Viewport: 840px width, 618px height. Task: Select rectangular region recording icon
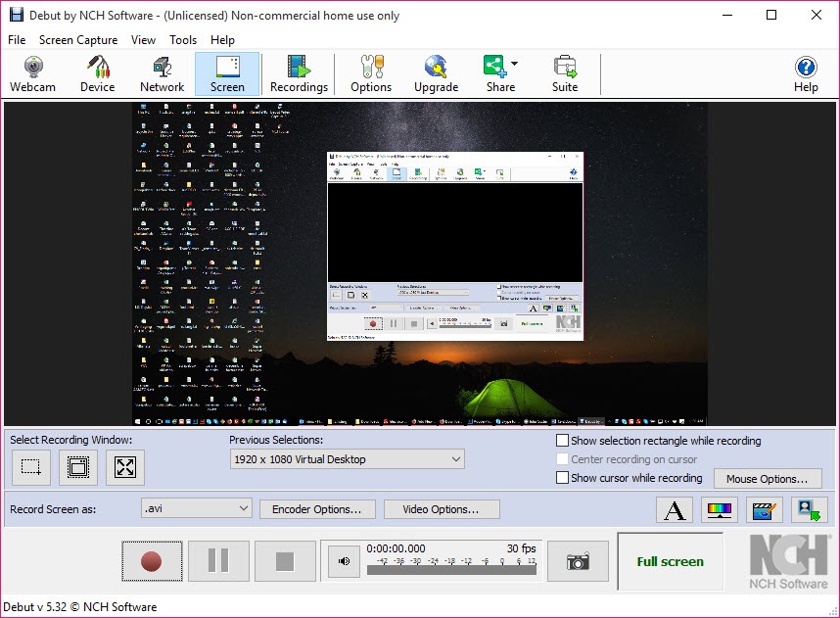pyautogui.click(x=31, y=467)
